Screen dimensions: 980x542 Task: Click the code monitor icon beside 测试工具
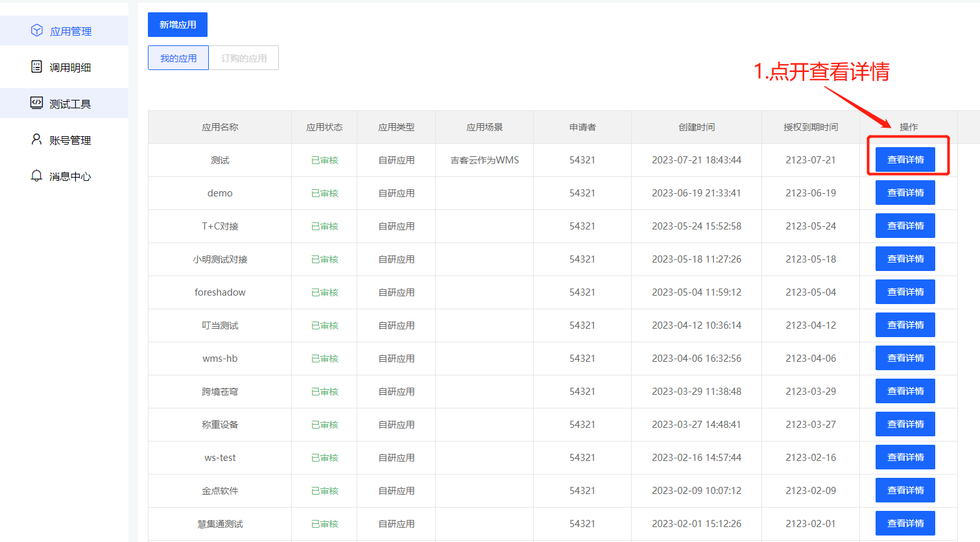point(37,103)
